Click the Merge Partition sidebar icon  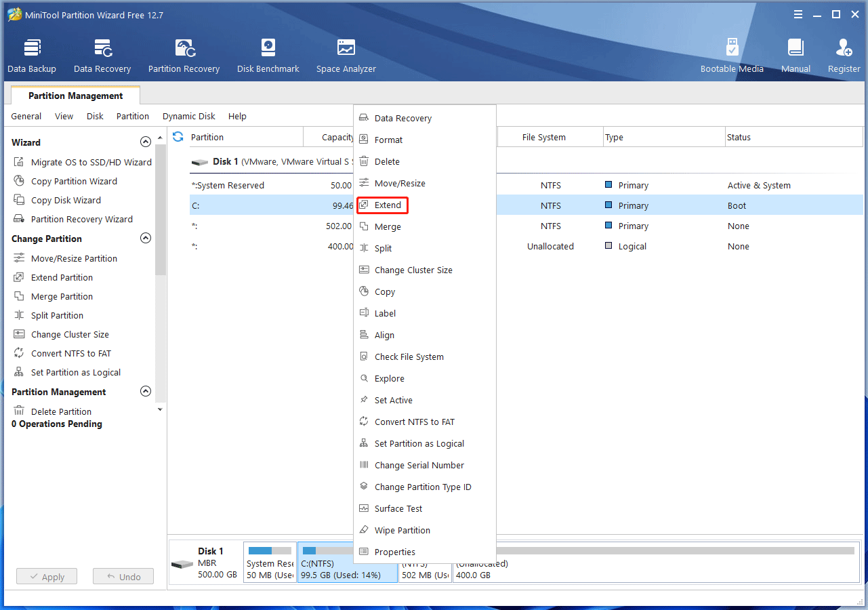pyautogui.click(x=19, y=296)
